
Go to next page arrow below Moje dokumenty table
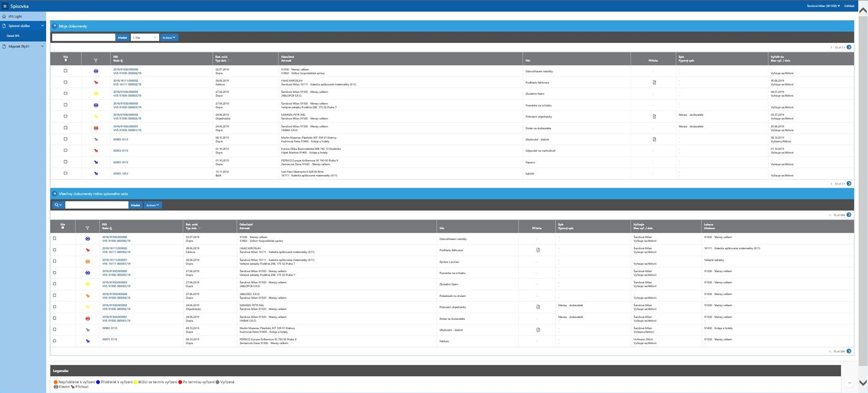tap(849, 183)
